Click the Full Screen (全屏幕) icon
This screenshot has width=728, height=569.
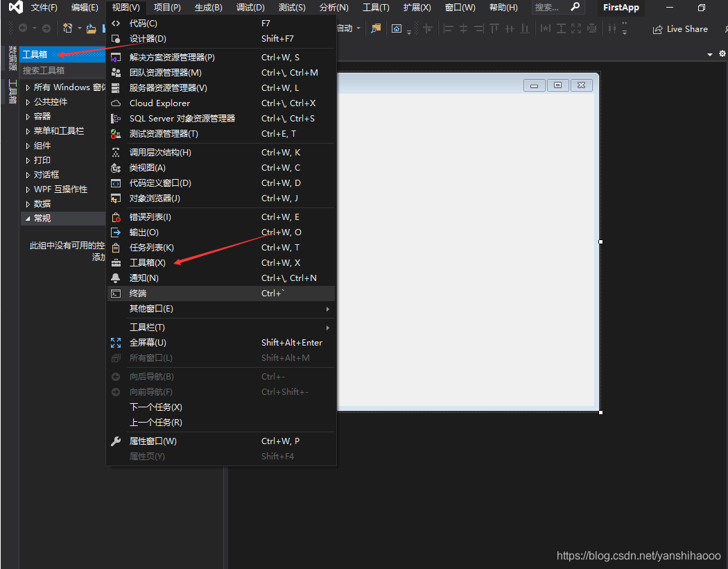point(116,343)
